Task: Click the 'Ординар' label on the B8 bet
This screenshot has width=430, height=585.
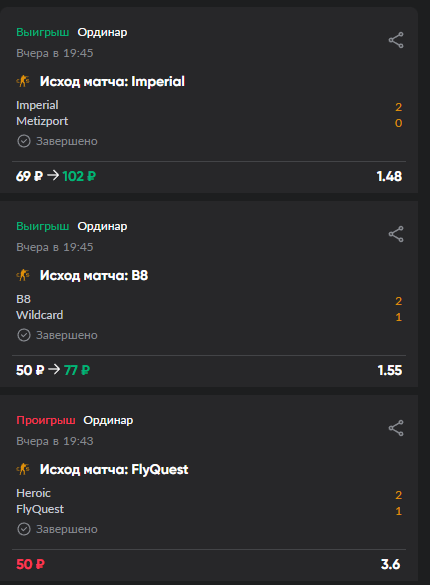Action: pos(102,226)
